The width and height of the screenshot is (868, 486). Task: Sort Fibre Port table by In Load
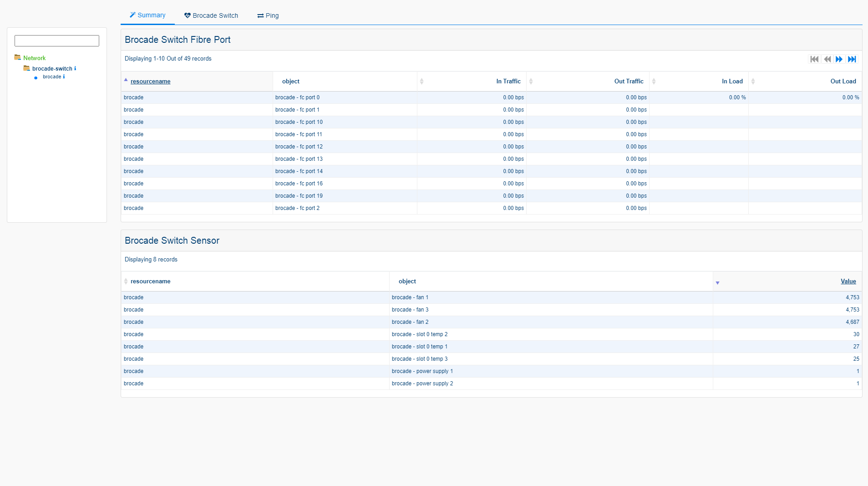coord(732,81)
